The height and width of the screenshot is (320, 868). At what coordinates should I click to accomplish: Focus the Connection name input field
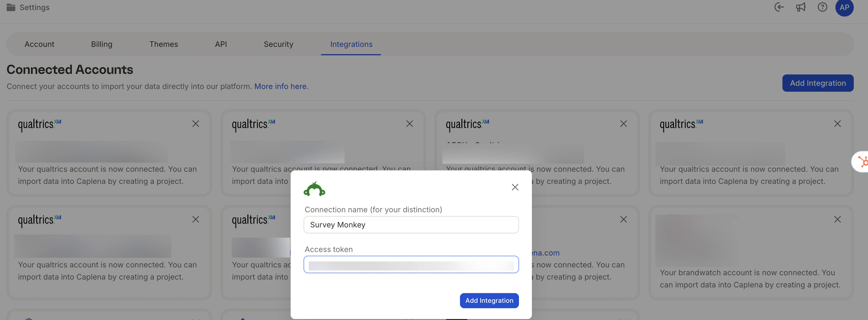click(411, 225)
